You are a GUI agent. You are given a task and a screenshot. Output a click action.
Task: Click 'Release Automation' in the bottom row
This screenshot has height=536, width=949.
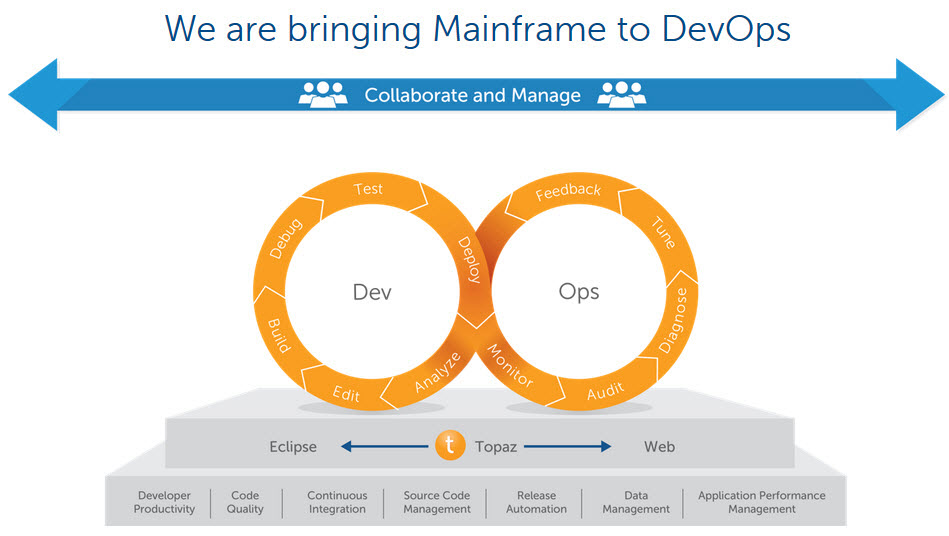[x=536, y=502]
